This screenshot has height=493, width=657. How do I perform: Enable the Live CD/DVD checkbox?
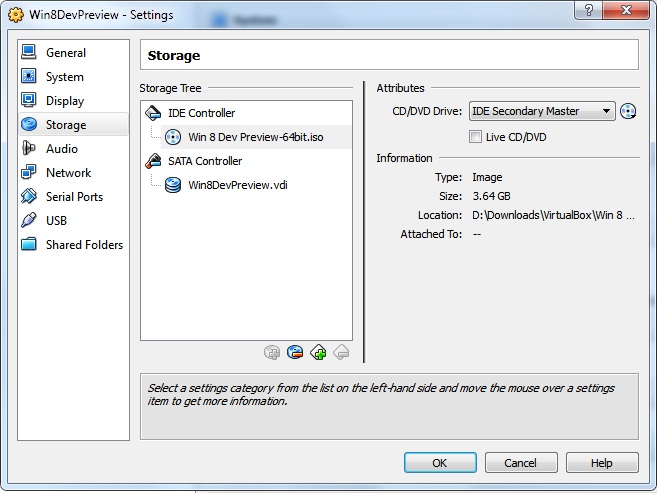point(476,137)
